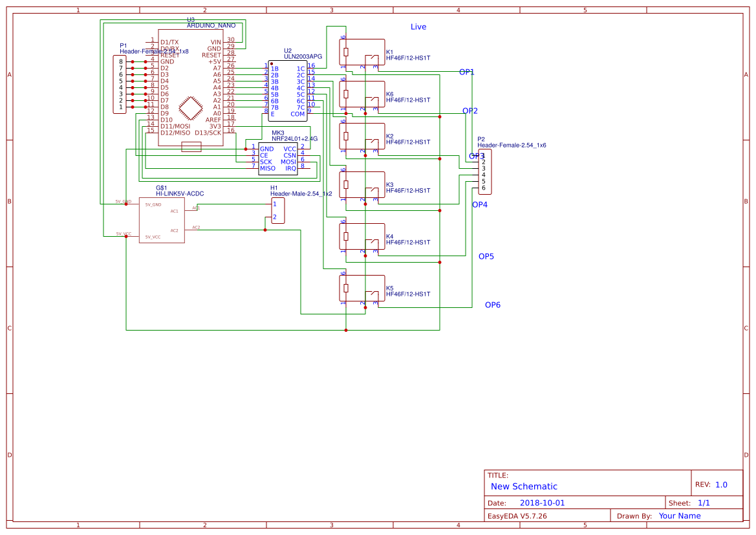Click the "OP5" output label
The width and height of the screenshot is (756, 535).
point(486,257)
